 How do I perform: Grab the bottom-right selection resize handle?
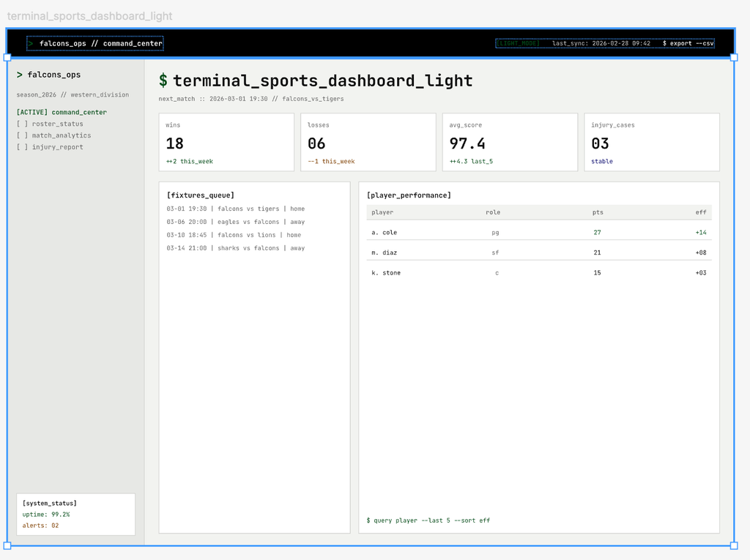point(734,545)
